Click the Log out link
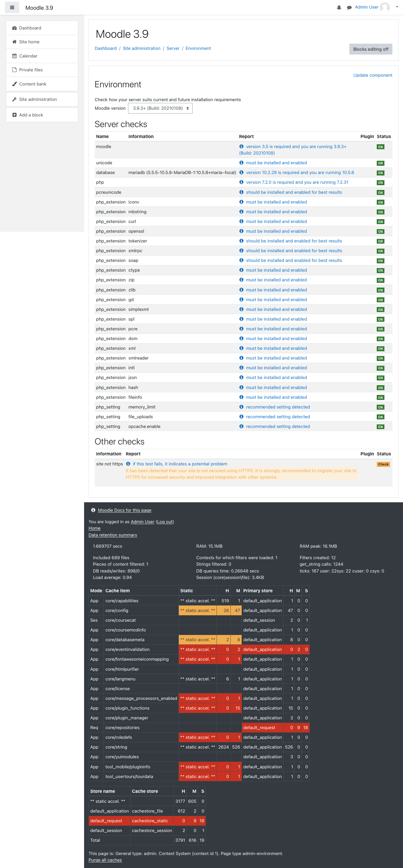 [165, 522]
